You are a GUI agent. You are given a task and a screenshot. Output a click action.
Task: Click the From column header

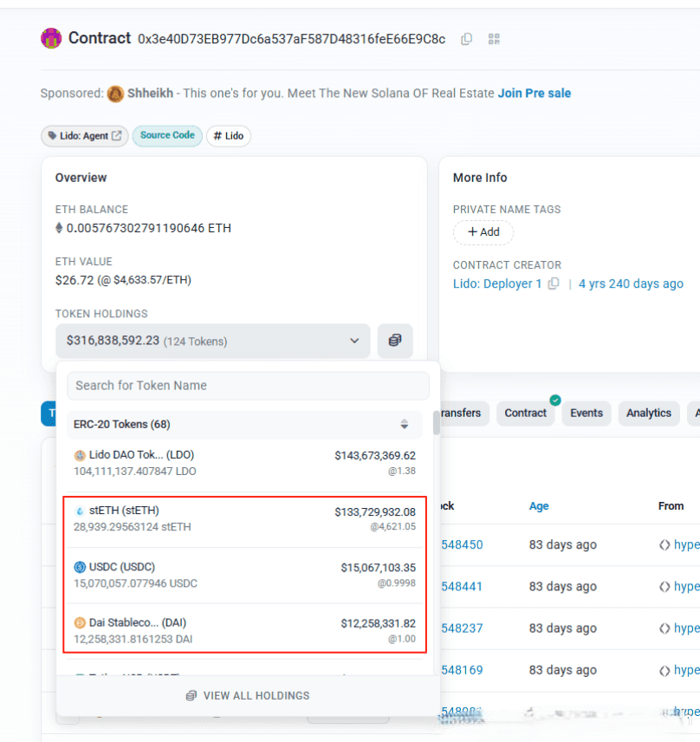671,506
